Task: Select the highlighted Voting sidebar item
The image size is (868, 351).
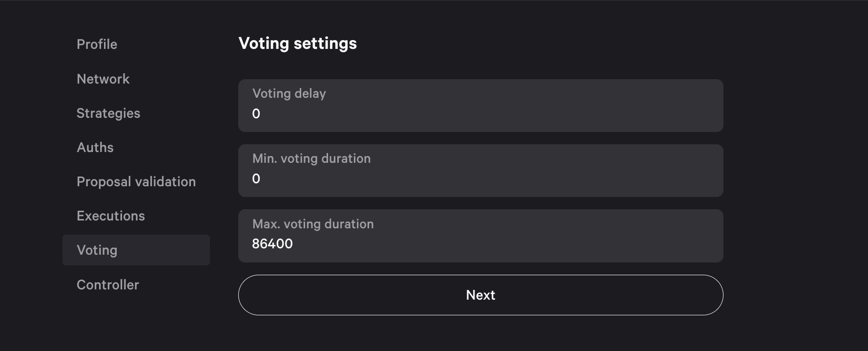Action: (97, 250)
